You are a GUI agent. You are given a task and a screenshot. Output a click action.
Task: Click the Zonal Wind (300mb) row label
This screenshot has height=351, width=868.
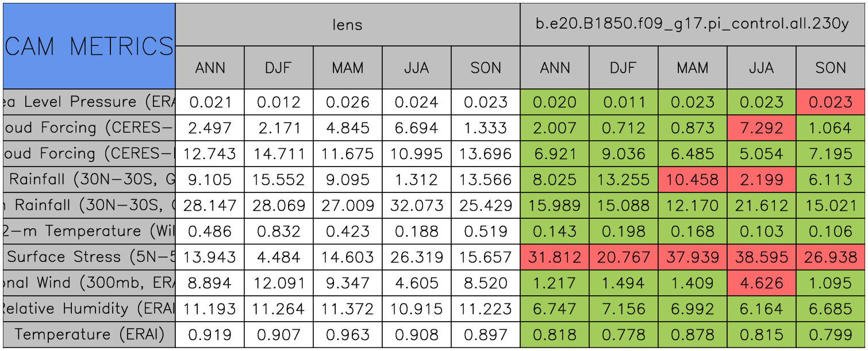pyautogui.click(x=89, y=283)
